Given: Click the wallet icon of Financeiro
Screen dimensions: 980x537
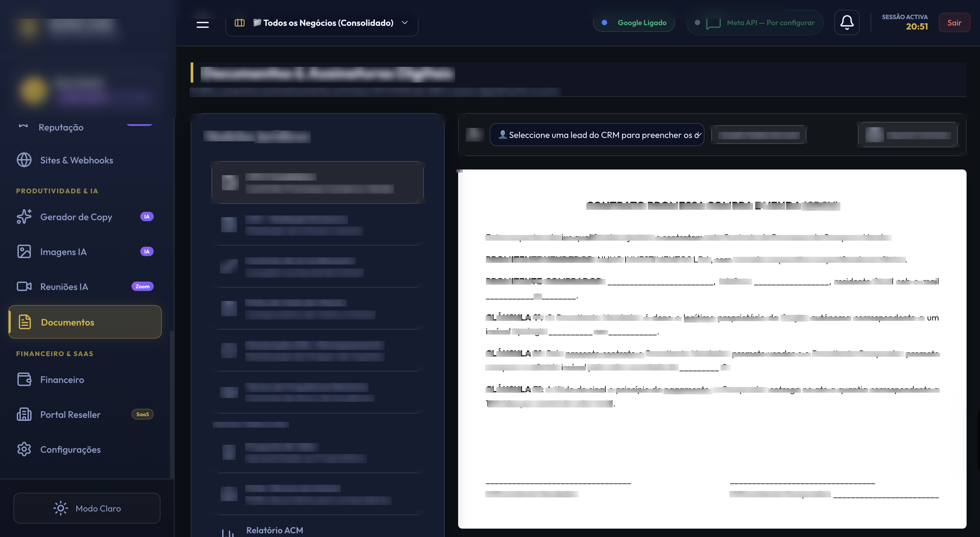Looking at the screenshot, I should pyautogui.click(x=24, y=380).
